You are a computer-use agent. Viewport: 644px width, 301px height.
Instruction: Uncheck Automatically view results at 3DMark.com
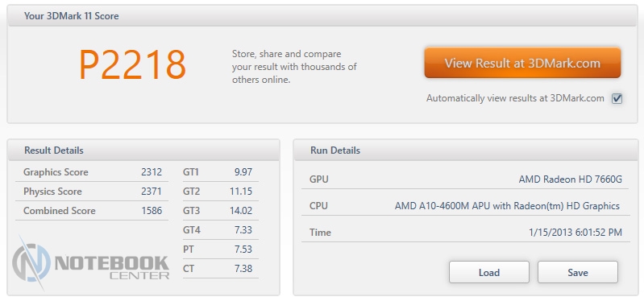[617, 98]
